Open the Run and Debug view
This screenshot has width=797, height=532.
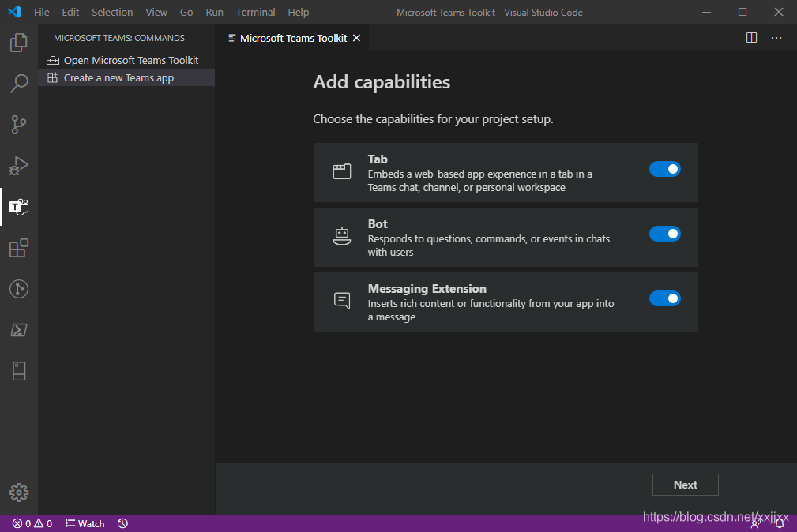(19, 166)
